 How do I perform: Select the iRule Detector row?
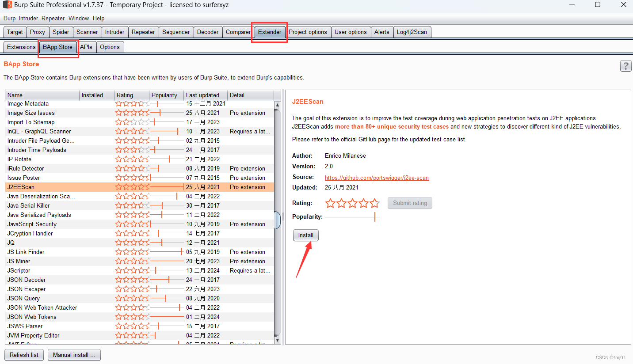tap(140, 168)
